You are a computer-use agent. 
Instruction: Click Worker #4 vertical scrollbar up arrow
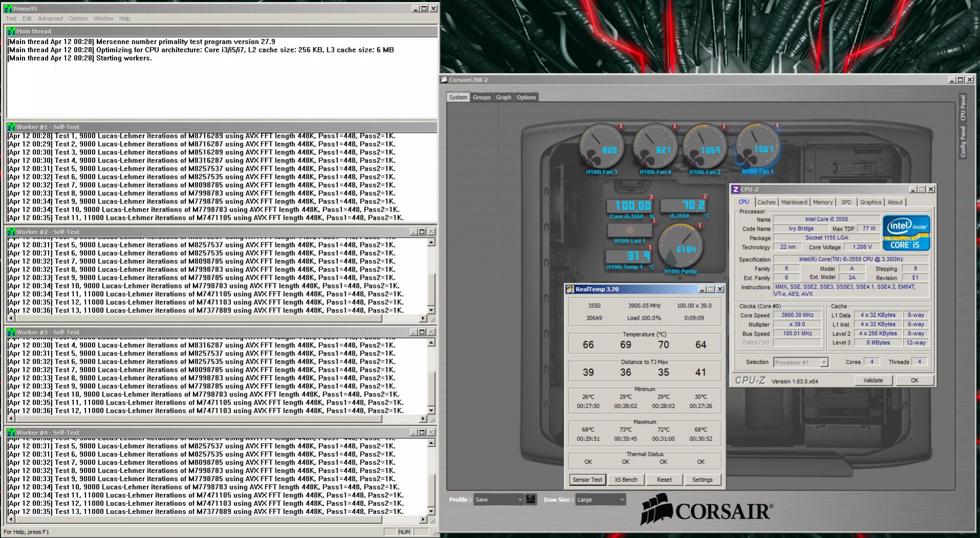431,443
